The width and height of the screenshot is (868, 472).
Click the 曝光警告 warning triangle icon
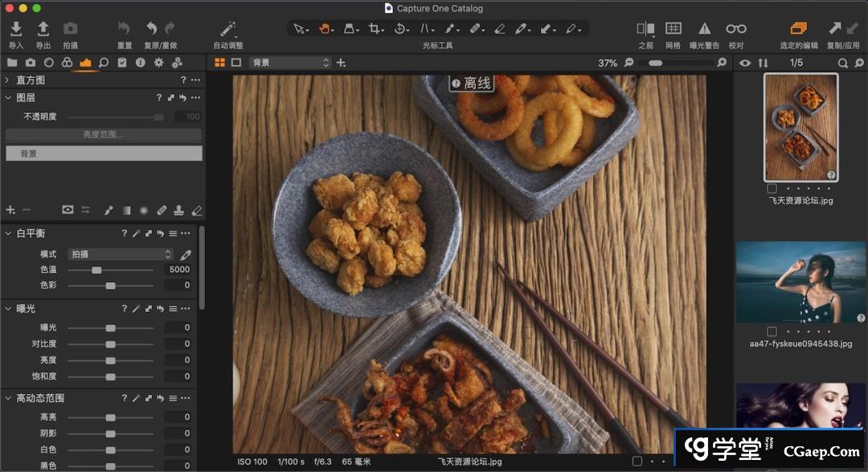point(704,29)
